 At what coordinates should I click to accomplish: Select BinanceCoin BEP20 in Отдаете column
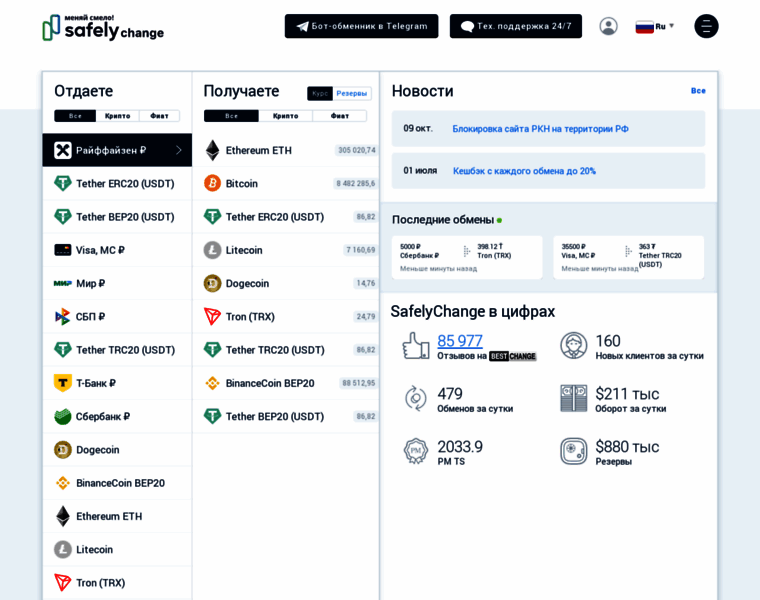pos(117,483)
